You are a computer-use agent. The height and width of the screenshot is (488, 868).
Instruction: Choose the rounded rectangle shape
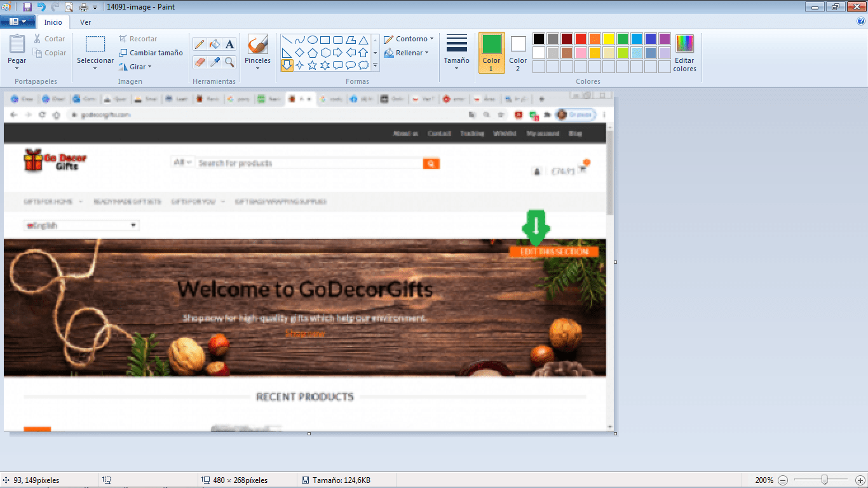(x=338, y=39)
